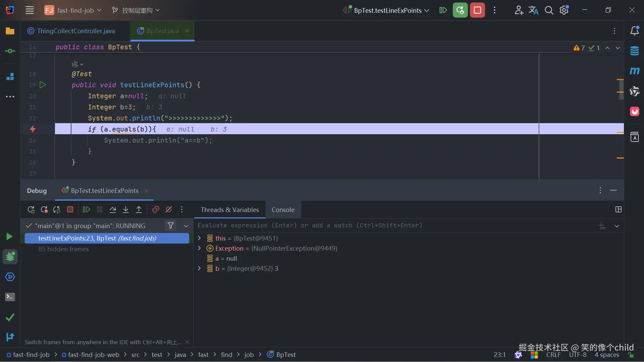Open the Database tool window
The image size is (644, 362).
pos(635,51)
